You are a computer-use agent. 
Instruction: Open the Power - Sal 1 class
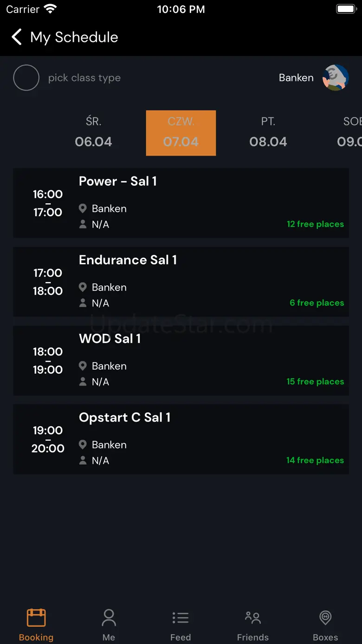point(181,203)
